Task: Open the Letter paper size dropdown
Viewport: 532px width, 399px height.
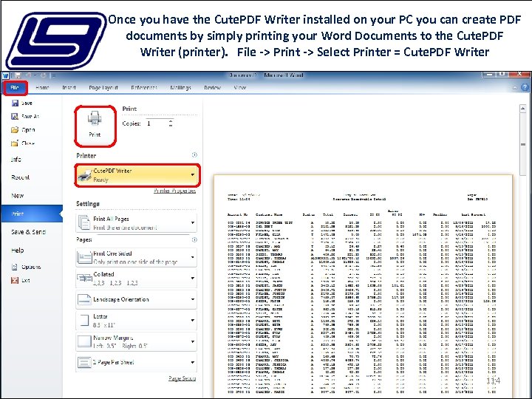Action: (136, 321)
